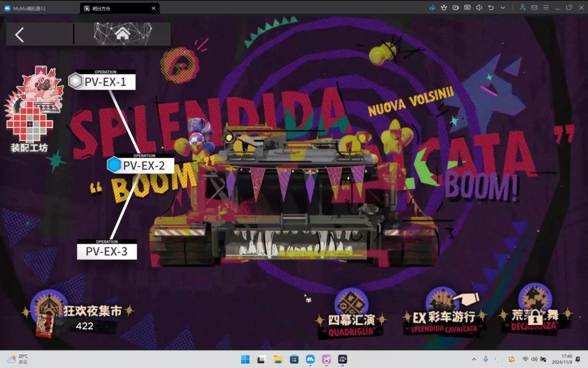Select operation PV-EX-3
Image resolution: width=588 pixels, height=368 pixels.
107,249
